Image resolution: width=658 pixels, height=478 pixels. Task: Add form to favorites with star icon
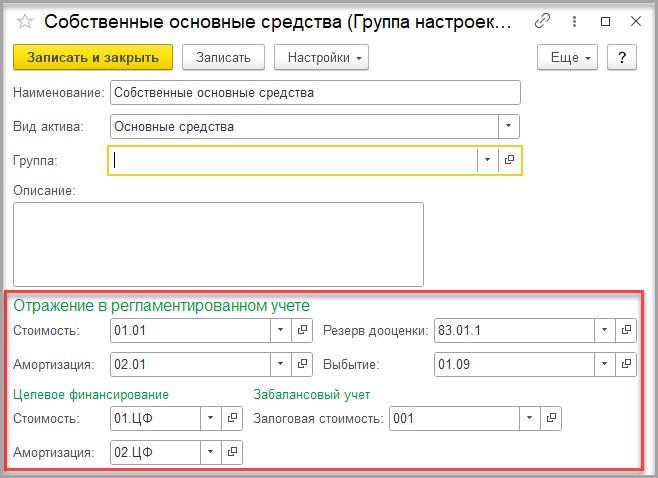tap(25, 21)
